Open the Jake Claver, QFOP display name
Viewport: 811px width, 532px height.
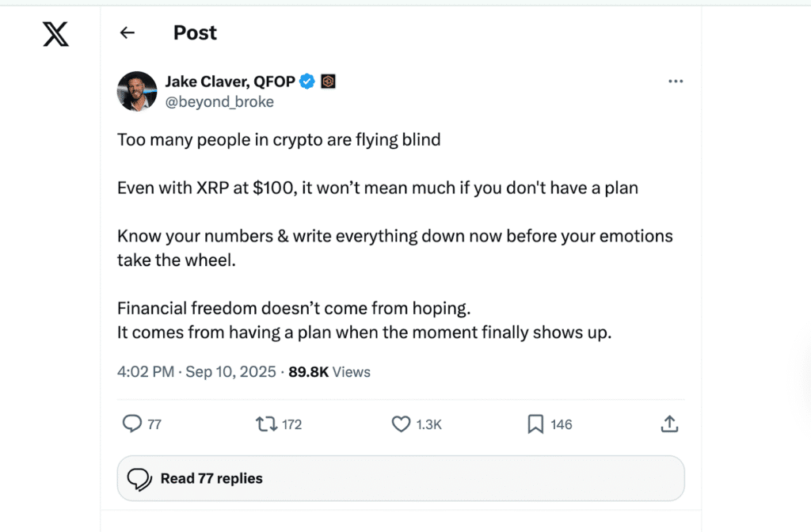coord(230,81)
